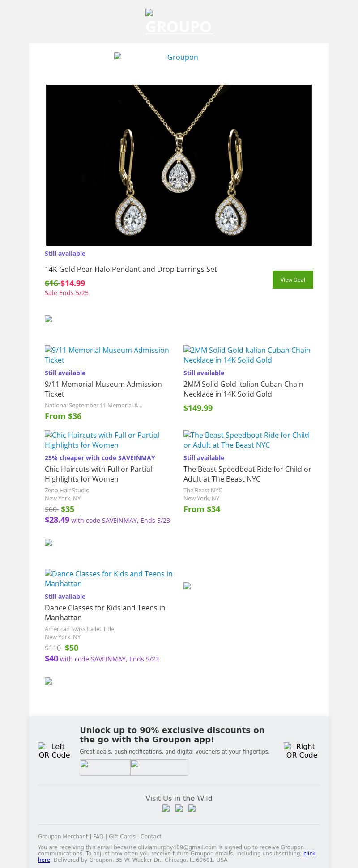Click the first app store badge
358x868 pixels.
coord(105,767)
